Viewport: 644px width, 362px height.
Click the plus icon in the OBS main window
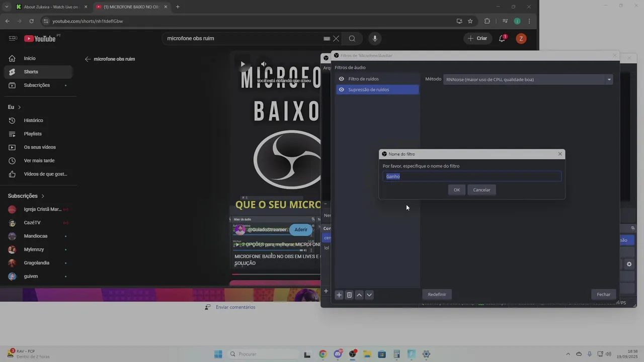(326, 291)
